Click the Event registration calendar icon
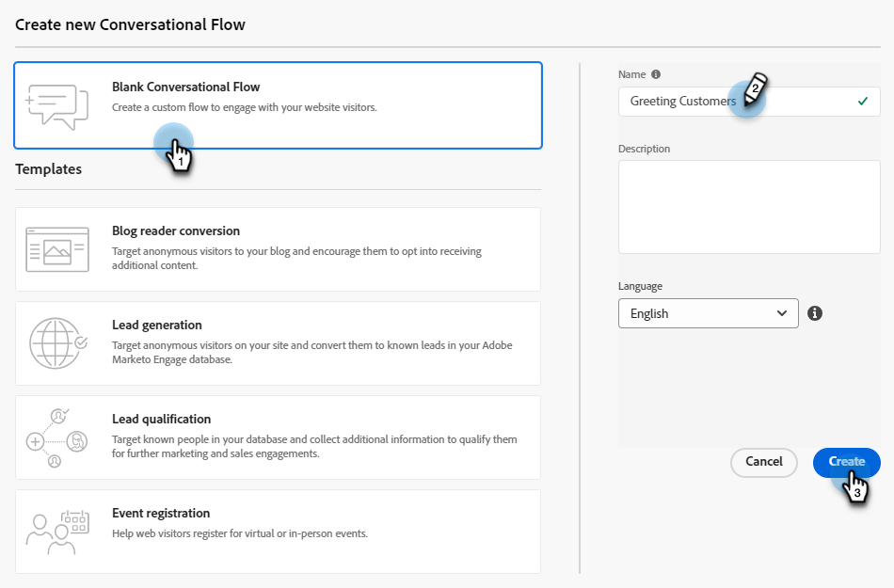The height and width of the screenshot is (588, 894). pos(57,532)
